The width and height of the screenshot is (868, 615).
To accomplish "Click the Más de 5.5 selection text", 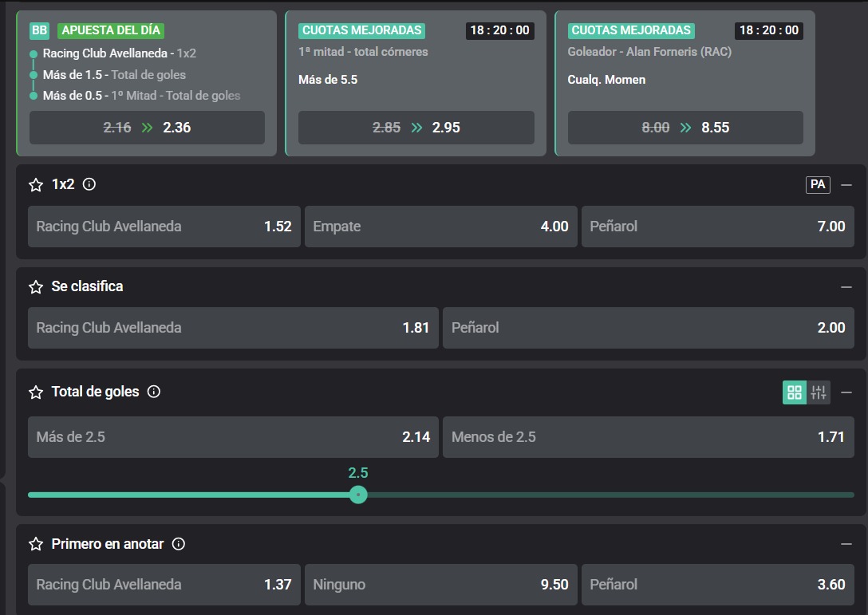I will point(328,80).
